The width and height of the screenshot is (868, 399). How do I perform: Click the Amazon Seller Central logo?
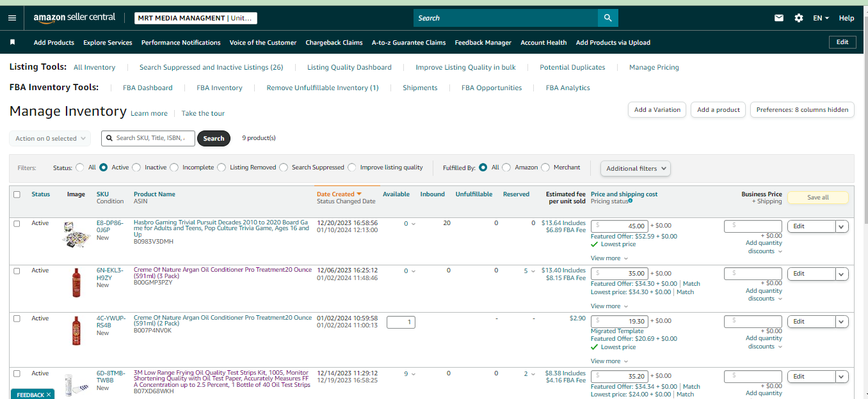[x=74, y=18]
